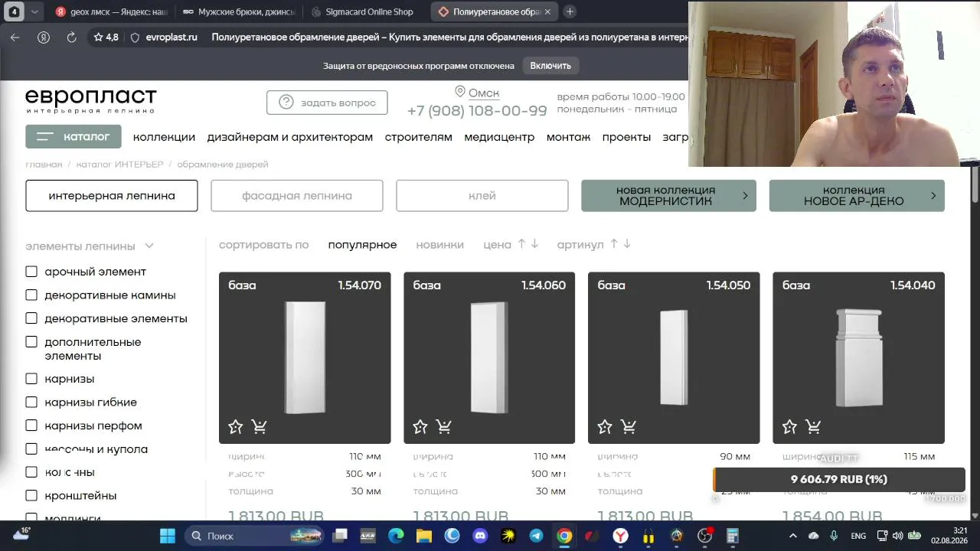The width and height of the screenshot is (980, 551).
Task: Open site protection shield in address bar
Action: pos(136,37)
